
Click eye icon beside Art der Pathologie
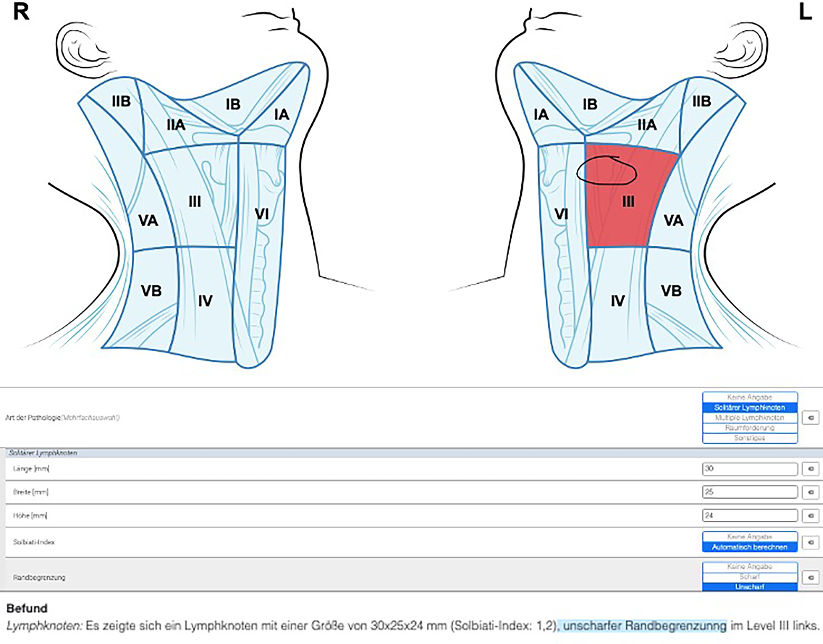pos(810,417)
